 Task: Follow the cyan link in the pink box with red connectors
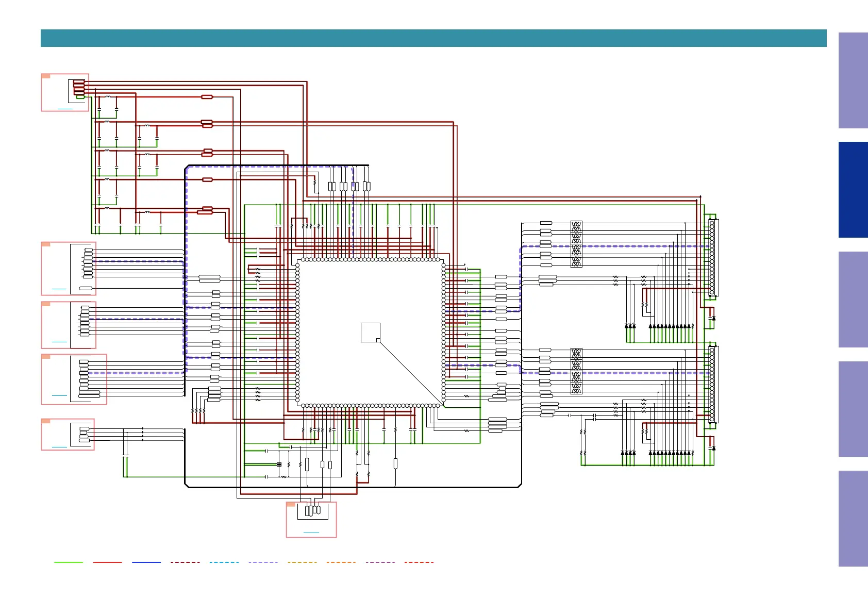coord(65,109)
